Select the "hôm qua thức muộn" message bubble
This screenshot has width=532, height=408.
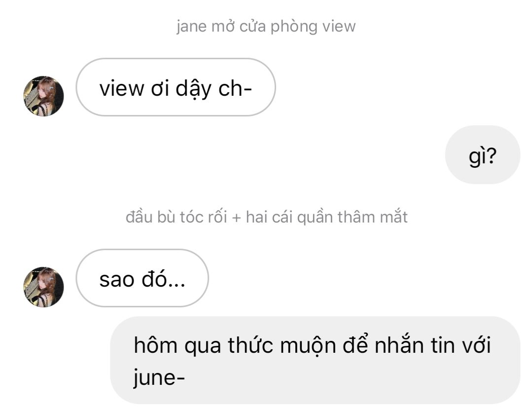[x=315, y=361]
